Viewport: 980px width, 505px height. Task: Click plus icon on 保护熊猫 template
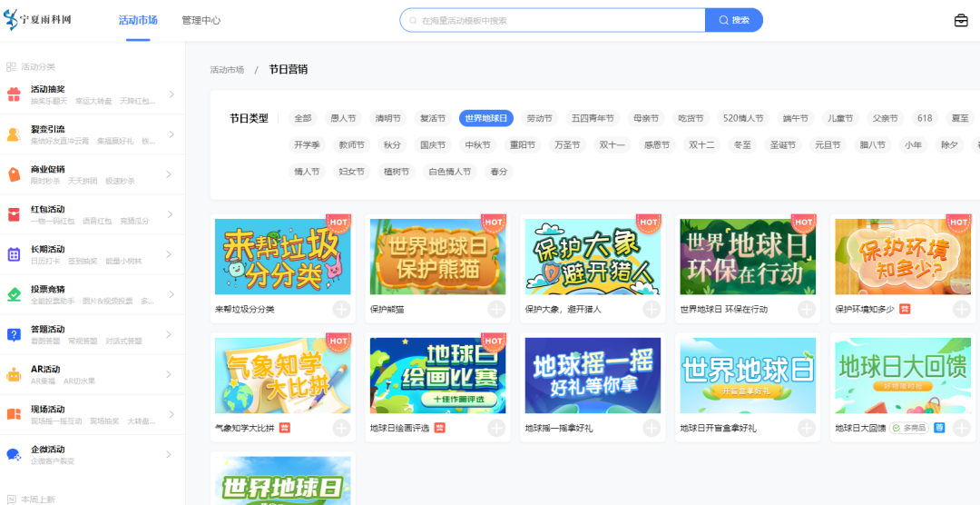coord(496,309)
